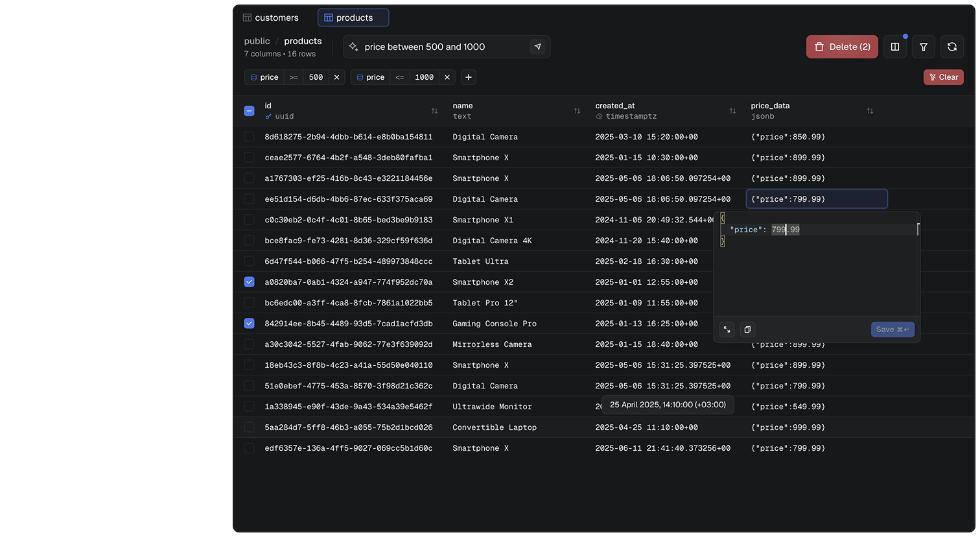Sort by the id column arrows
This screenshot has width=980, height=537.
[x=434, y=111]
